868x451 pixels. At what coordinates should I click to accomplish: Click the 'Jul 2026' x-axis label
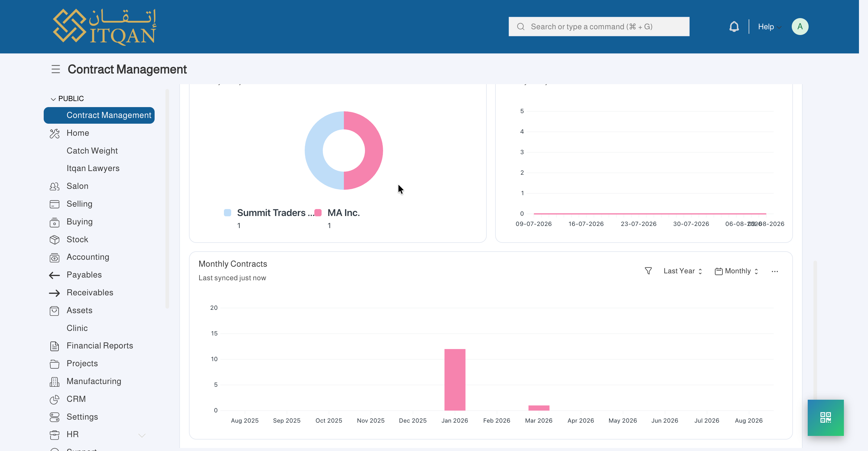tap(706, 421)
